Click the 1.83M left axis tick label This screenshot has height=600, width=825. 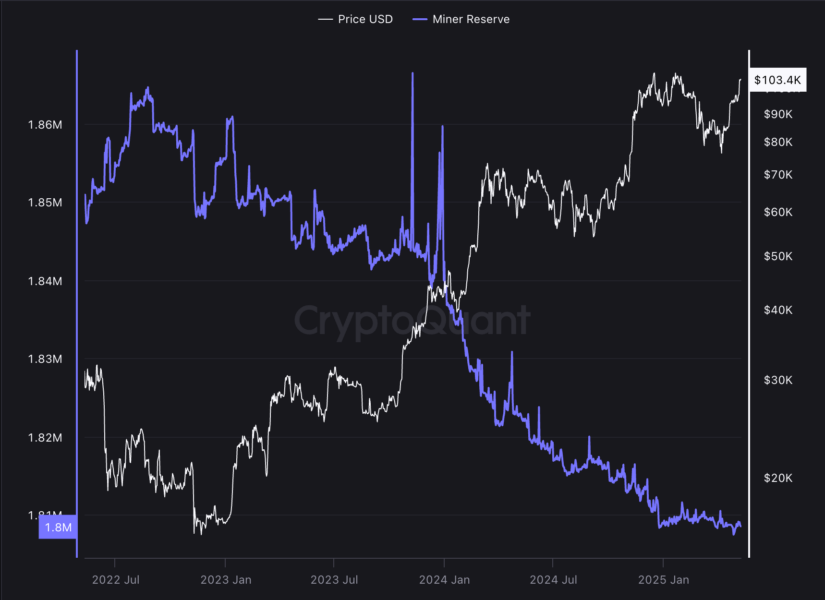[46, 360]
